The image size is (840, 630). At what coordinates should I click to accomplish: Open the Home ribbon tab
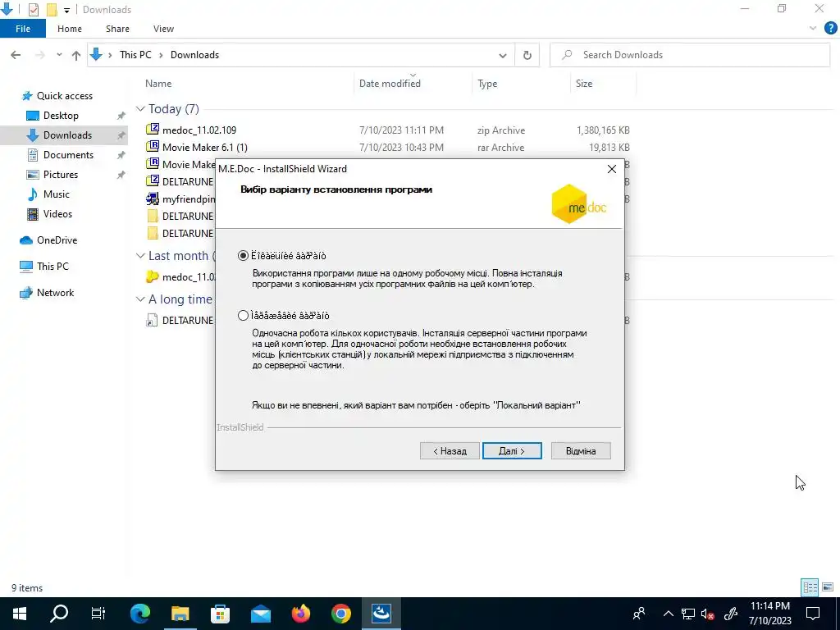coord(70,29)
